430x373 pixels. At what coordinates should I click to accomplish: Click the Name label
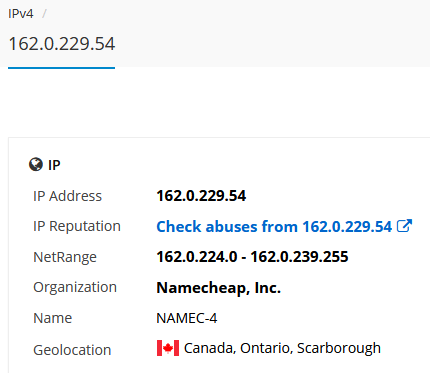[52, 318]
